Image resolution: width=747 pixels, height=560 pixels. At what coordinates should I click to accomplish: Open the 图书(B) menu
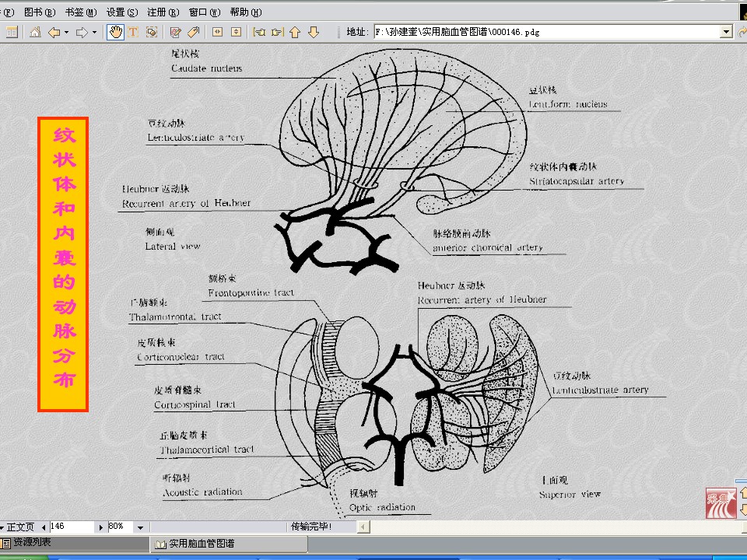(40, 12)
